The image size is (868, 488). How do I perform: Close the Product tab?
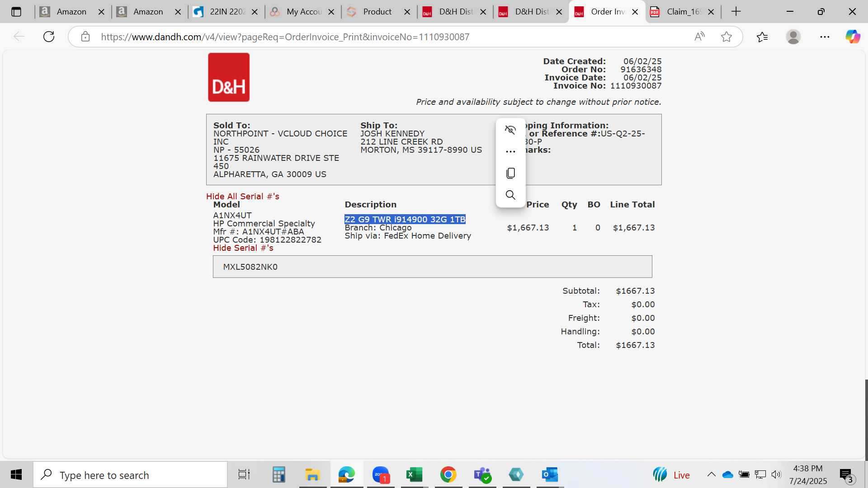click(407, 12)
